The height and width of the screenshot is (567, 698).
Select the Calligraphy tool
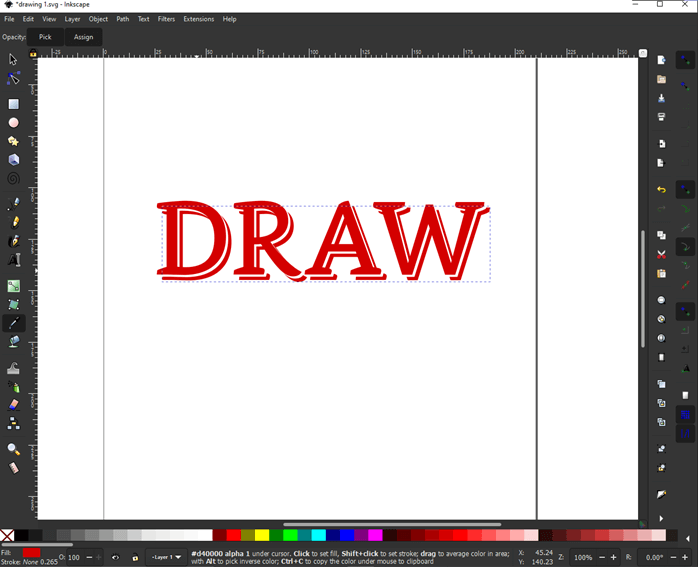click(13, 241)
